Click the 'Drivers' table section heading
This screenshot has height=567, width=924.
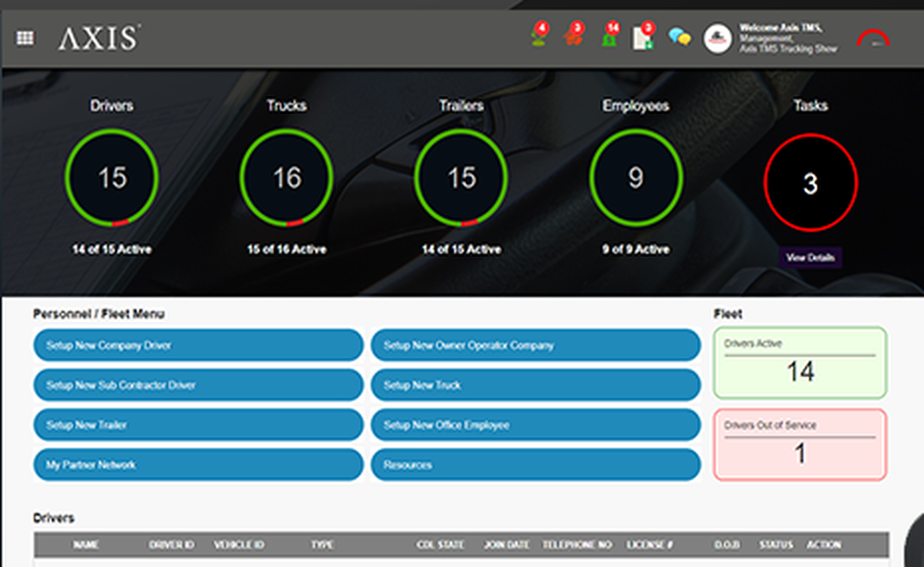(54, 518)
